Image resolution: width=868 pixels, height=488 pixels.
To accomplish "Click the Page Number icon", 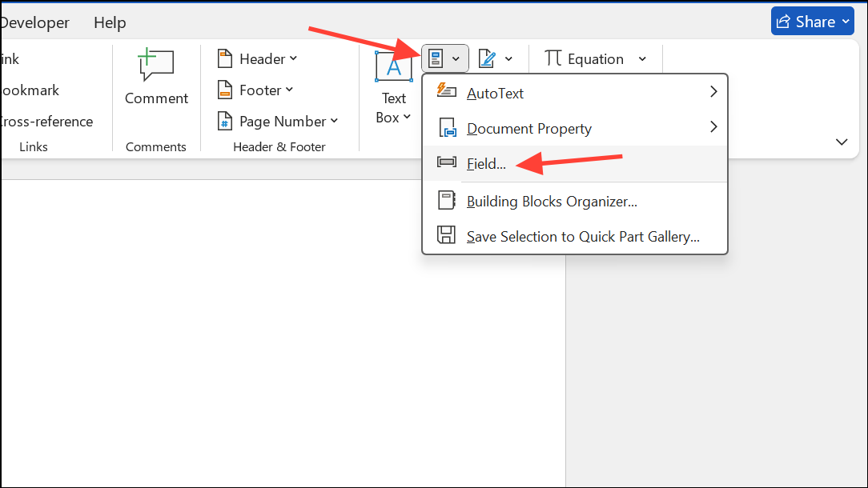I will point(225,121).
